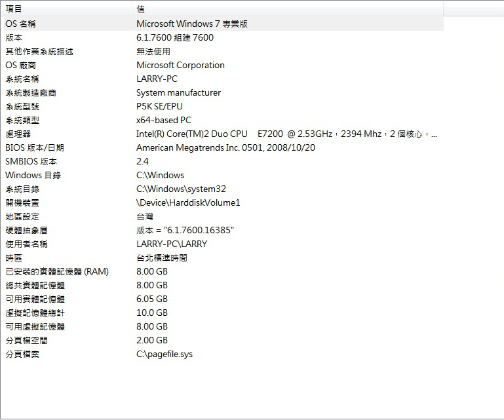
Task: Select the value LARRY-PC
Action: coord(157,79)
